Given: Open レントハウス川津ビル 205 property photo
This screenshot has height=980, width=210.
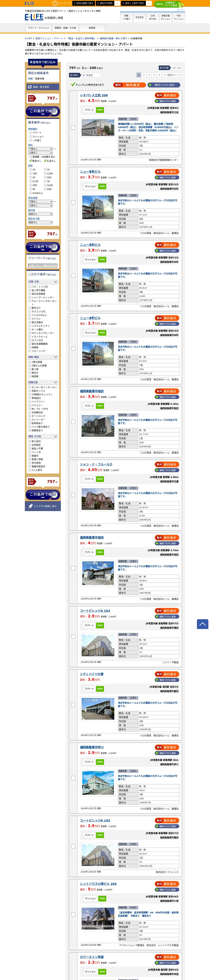Looking at the screenshot, I should 98,918.
